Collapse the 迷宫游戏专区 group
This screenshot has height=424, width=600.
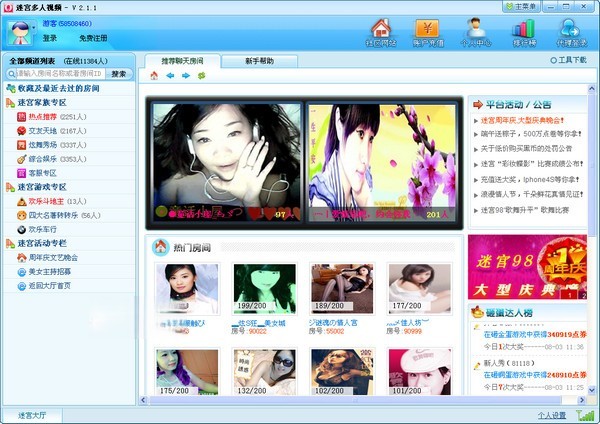tap(10, 187)
